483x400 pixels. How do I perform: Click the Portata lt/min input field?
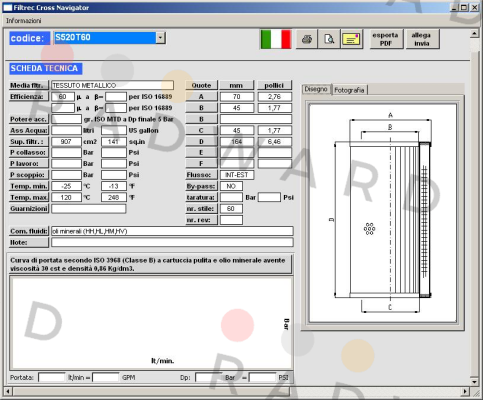pyautogui.click(x=52, y=378)
